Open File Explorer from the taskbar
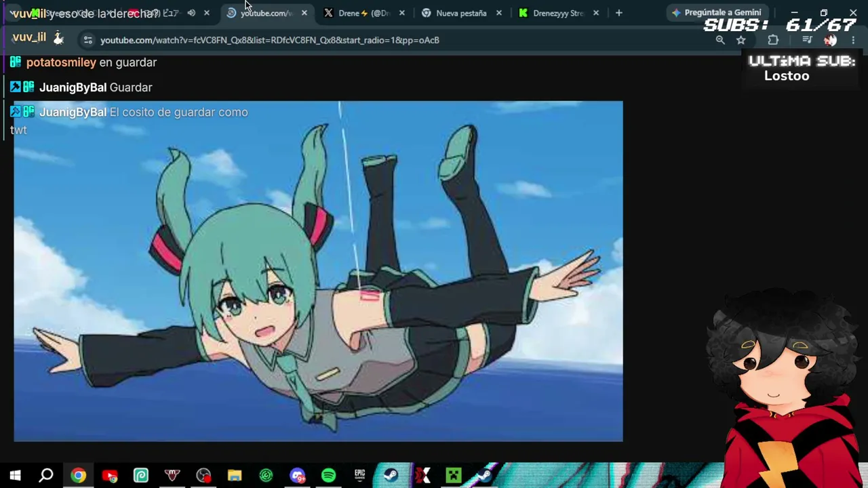 (235, 476)
